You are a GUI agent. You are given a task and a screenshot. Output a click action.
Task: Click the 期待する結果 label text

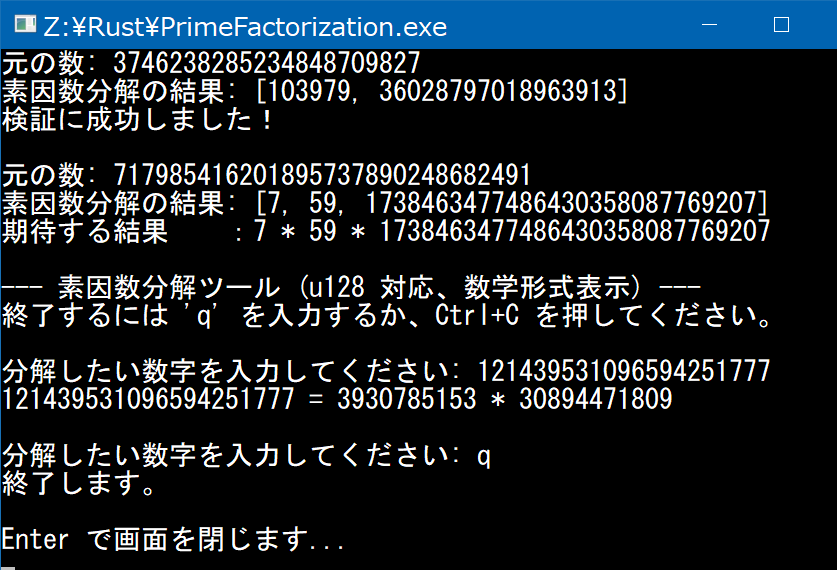coord(84,232)
